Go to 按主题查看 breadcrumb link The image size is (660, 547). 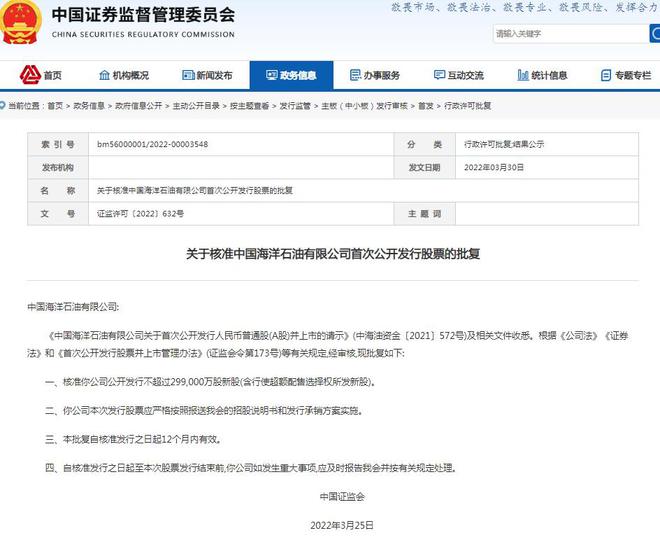[x=250, y=106]
